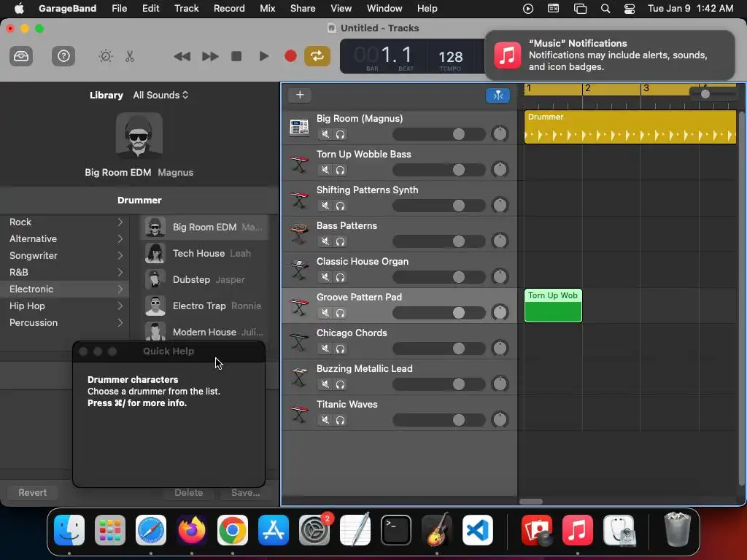This screenshot has height=560, width=747.
Task: Click the Big Room (Magnus) drum machine icon
Action: coord(299,127)
